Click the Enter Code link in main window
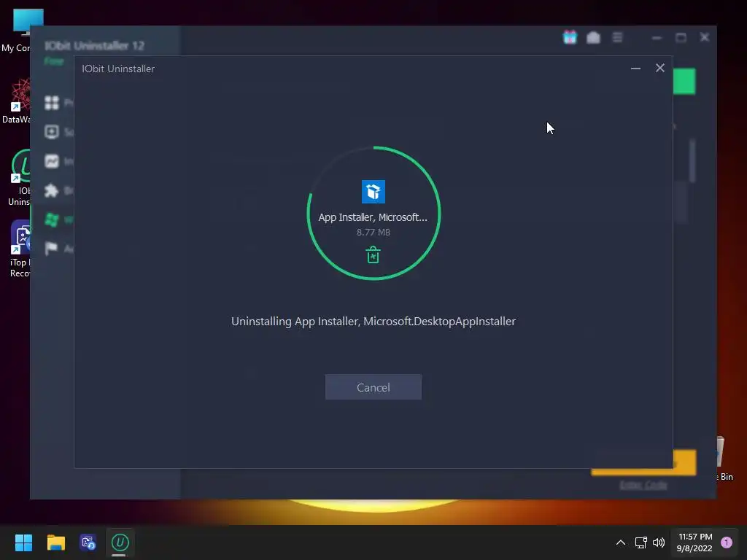Screen dimensions: 747x560 tap(643, 485)
